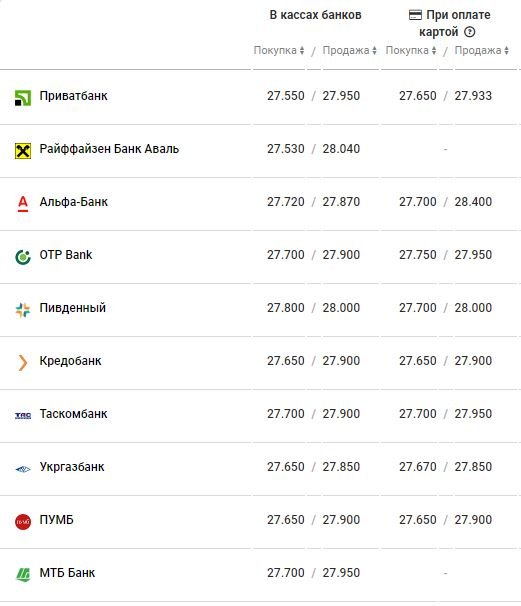Sort by cash desk Продажа column
This screenshot has width=521, height=606.
click(x=349, y=50)
